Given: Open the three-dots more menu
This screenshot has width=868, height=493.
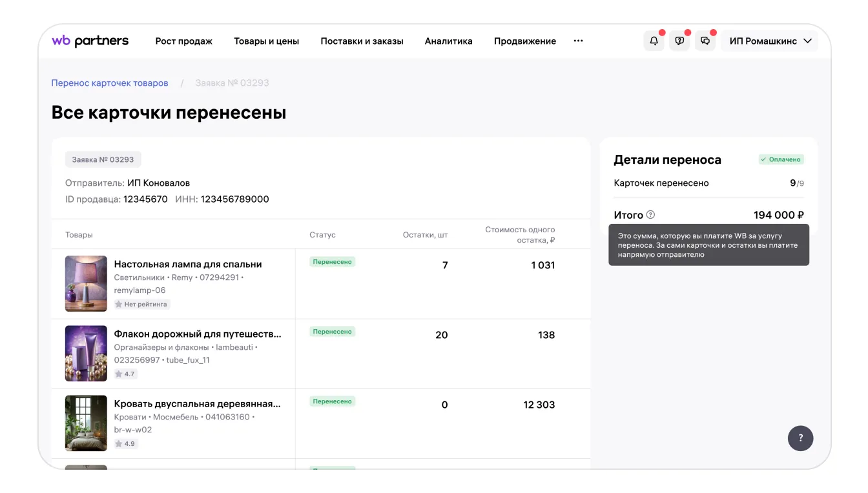Looking at the screenshot, I should (x=578, y=41).
